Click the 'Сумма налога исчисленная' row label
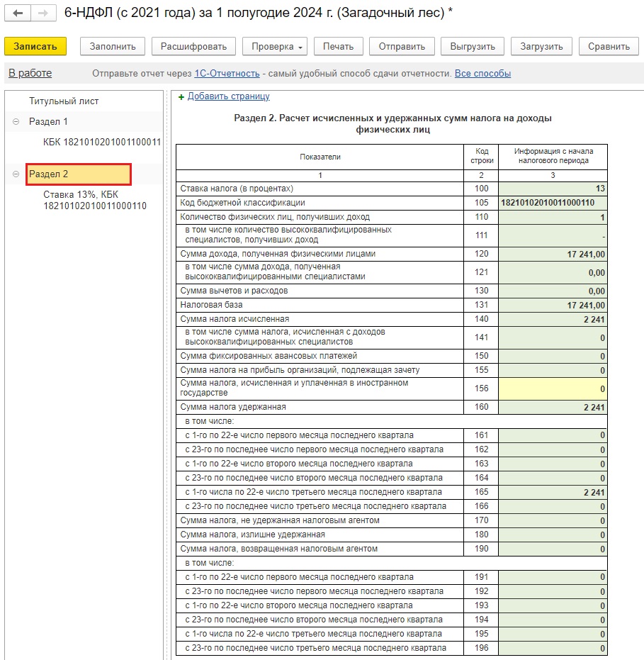 [x=235, y=319]
